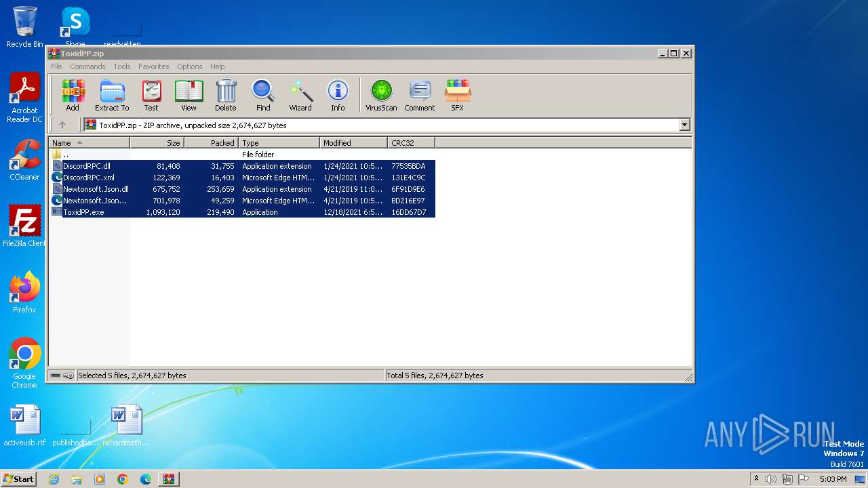The image size is (868, 488).
Task: Open the richardmeth Word document on desktop
Action: click(126, 426)
